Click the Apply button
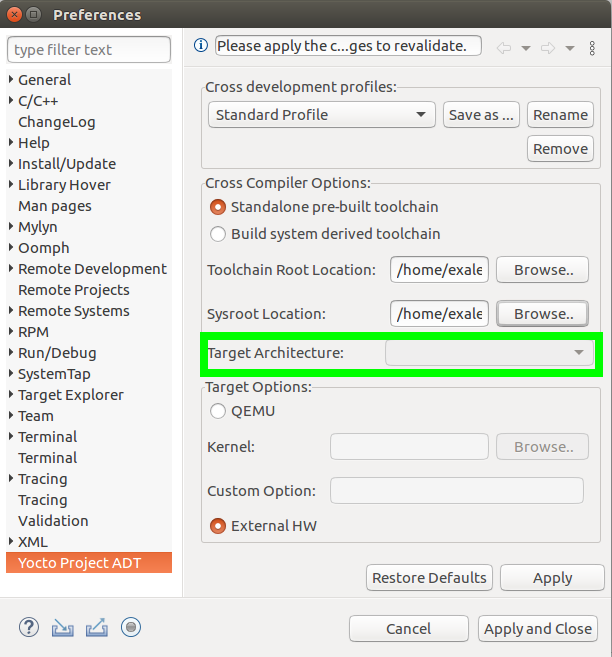The height and width of the screenshot is (657, 612). (x=552, y=578)
